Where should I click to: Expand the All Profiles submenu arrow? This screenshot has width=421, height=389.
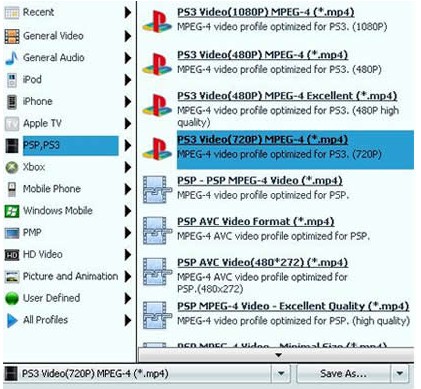[128, 320]
